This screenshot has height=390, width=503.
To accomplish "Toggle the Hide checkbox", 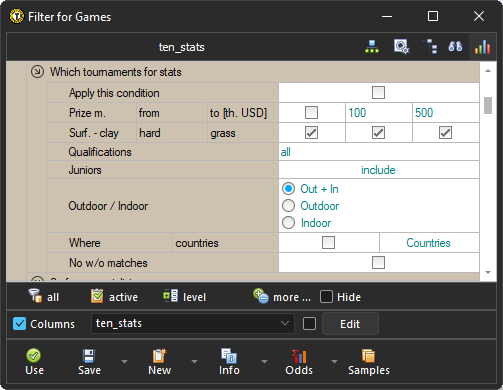I will click(x=326, y=296).
